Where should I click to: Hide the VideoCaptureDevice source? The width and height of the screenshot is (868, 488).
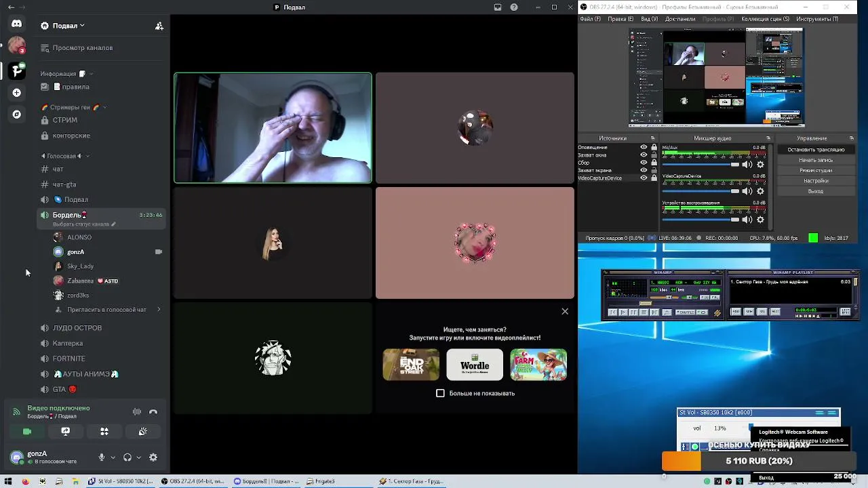click(644, 178)
